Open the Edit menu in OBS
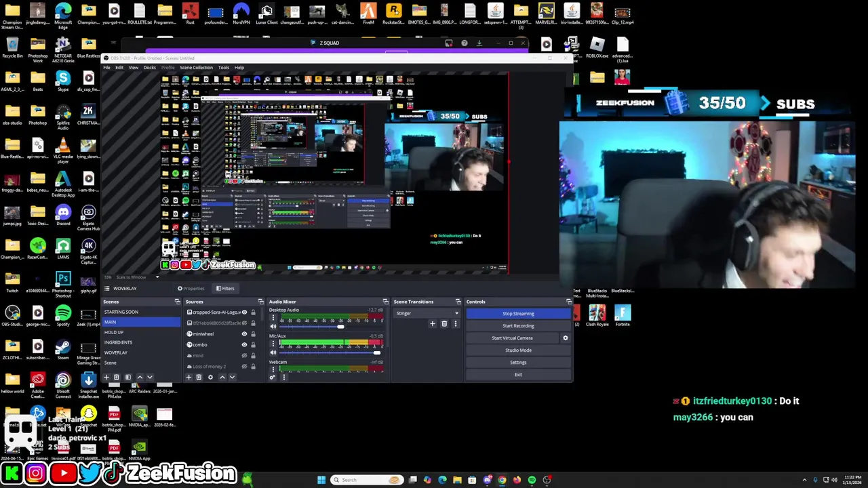The image size is (868, 488). point(119,68)
